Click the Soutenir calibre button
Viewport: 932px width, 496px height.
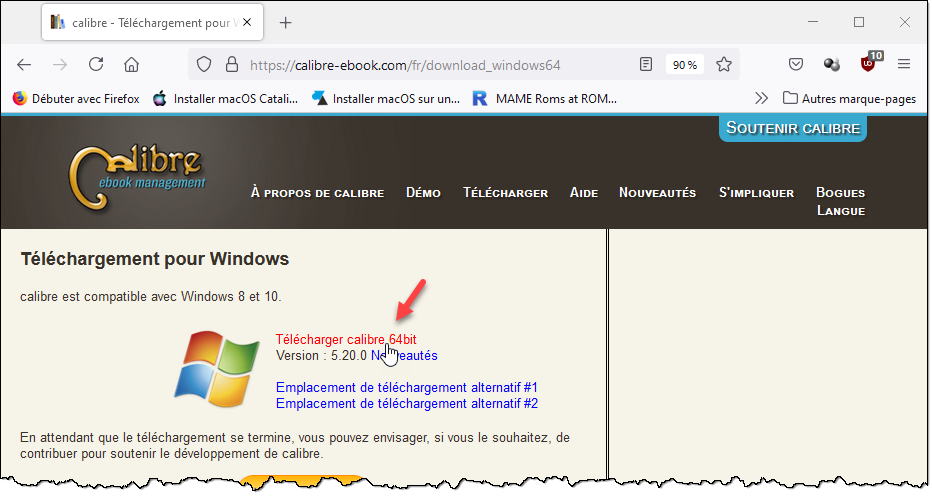pos(793,128)
